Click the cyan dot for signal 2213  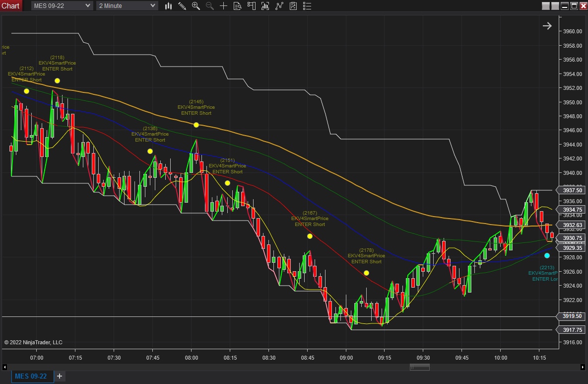coord(547,256)
